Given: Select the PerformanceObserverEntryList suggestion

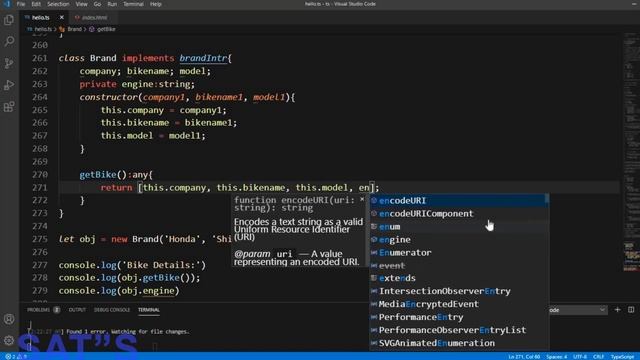Looking at the screenshot, I should 457,330.
